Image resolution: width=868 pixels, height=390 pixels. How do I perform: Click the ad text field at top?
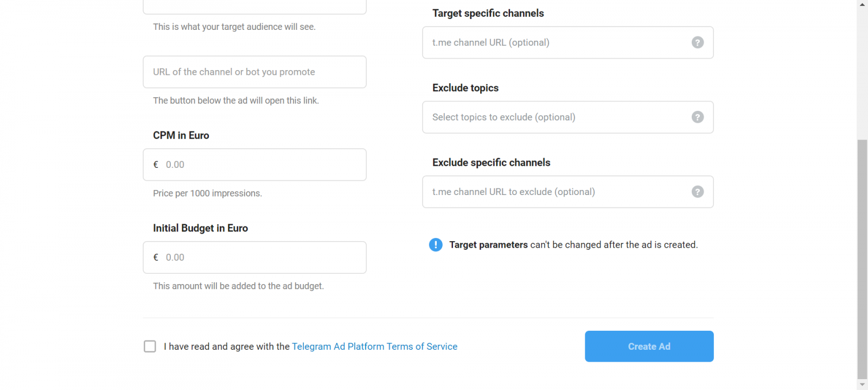click(x=254, y=7)
